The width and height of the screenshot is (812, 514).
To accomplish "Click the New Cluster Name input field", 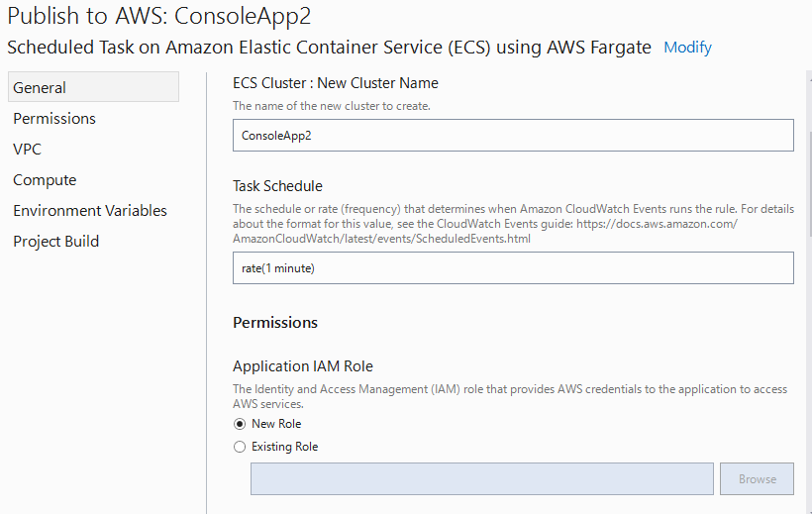I will [x=513, y=136].
